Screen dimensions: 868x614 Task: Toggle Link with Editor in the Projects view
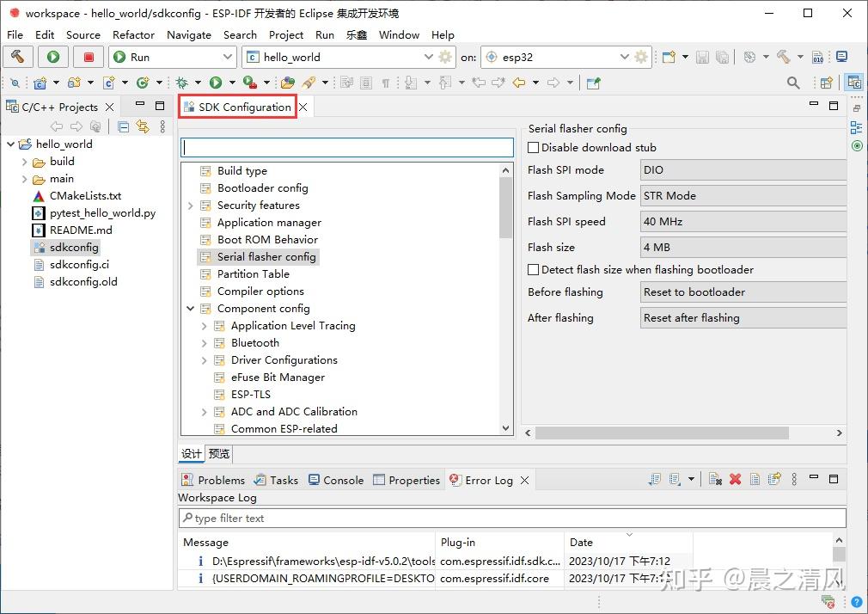[x=143, y=126]
